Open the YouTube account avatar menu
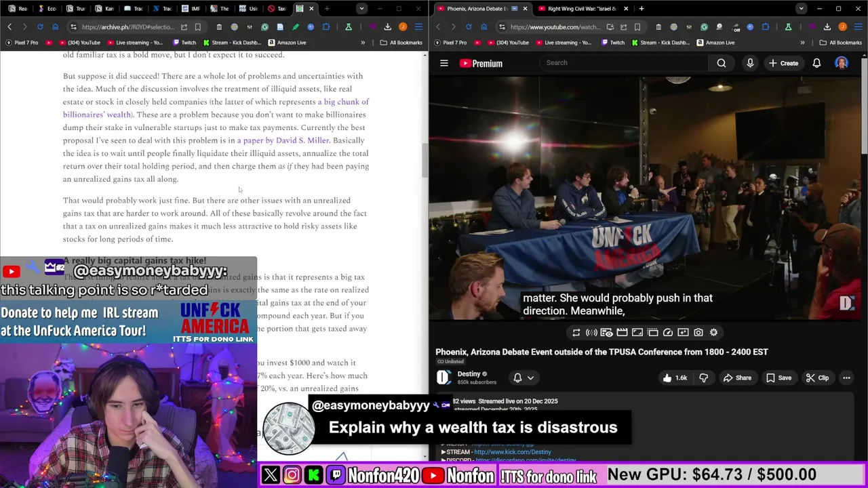The image size is (868, 488). (842, 63)
